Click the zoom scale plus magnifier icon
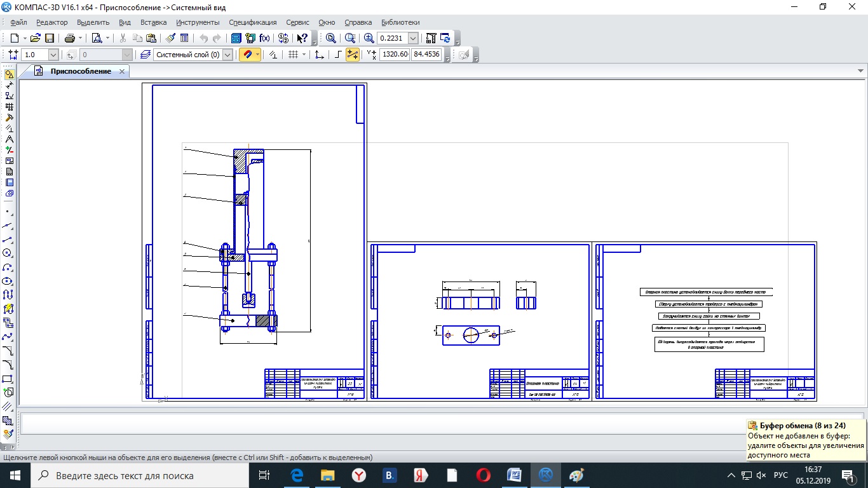868x488 pixels. 369,38
